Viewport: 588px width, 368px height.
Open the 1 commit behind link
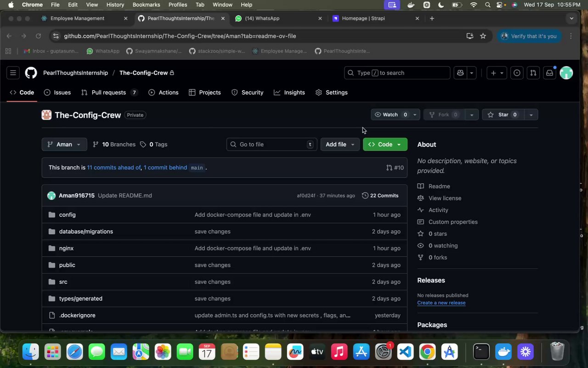(165, 168)
